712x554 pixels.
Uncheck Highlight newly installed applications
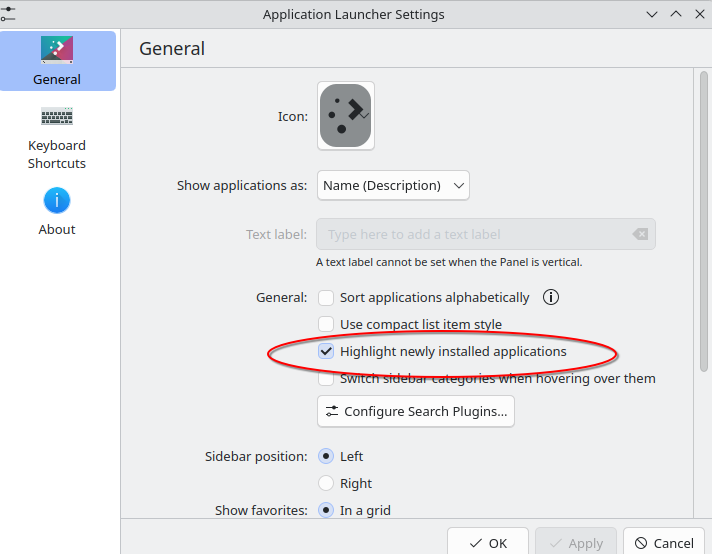pyautogui.click(x=326, y=351)
